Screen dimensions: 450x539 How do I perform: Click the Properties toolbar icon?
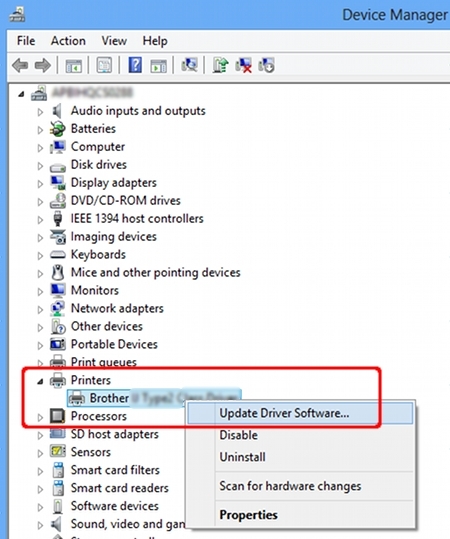104,65
